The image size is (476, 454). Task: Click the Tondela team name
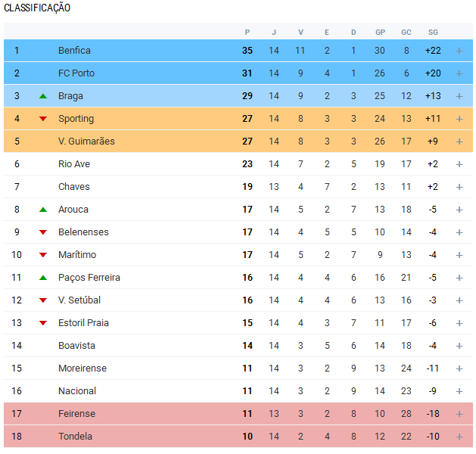76,437
